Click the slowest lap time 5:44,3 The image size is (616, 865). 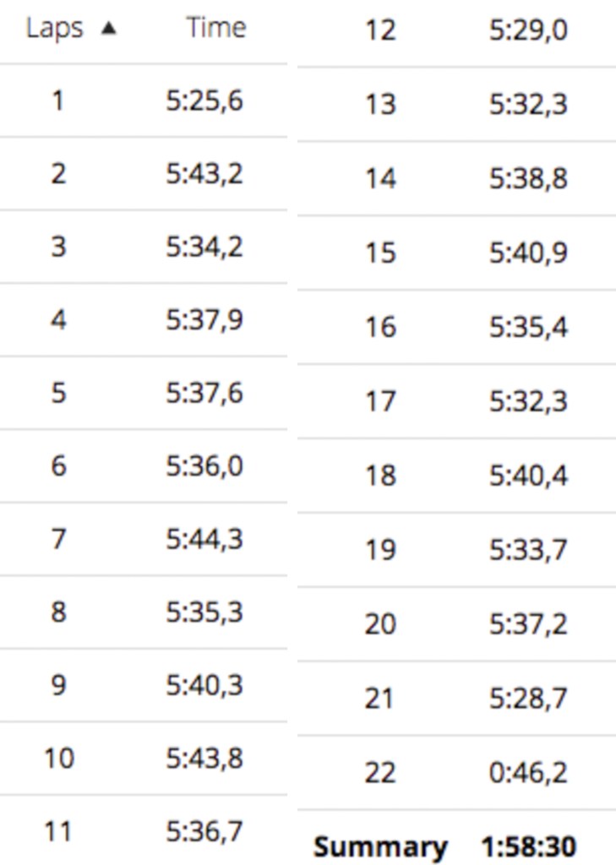click(x=204, y=539)
